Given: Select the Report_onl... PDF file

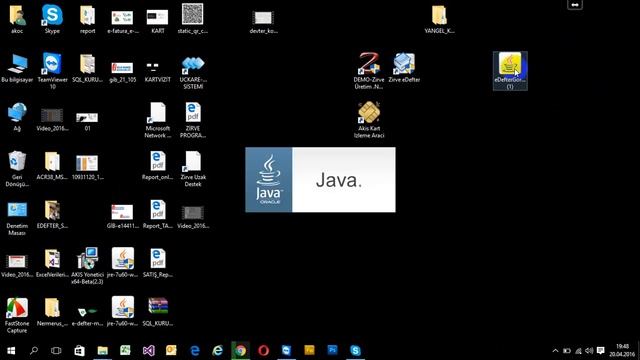Looking at the screenshot, I should [158, 165].
